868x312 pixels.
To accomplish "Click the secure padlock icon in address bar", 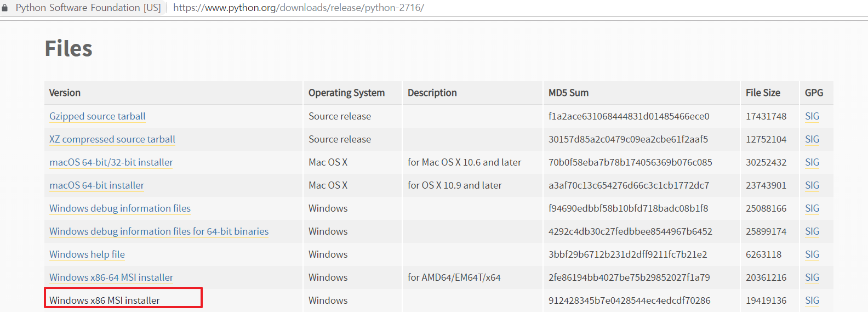I will click(5, 8).
